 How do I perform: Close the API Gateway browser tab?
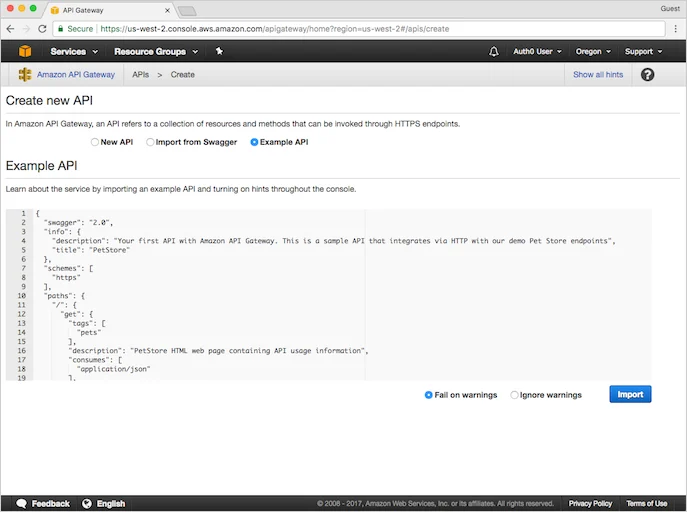point(167,11)
